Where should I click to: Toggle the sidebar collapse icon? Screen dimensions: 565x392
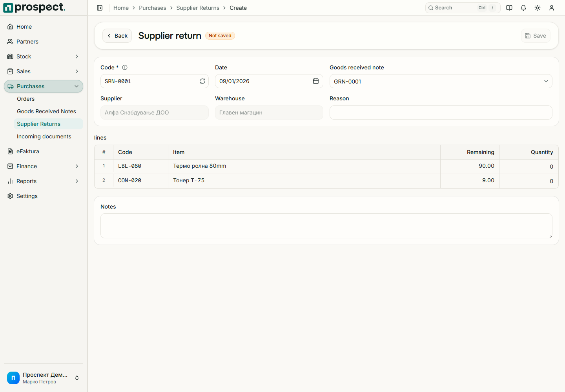[x=100, y=8]
